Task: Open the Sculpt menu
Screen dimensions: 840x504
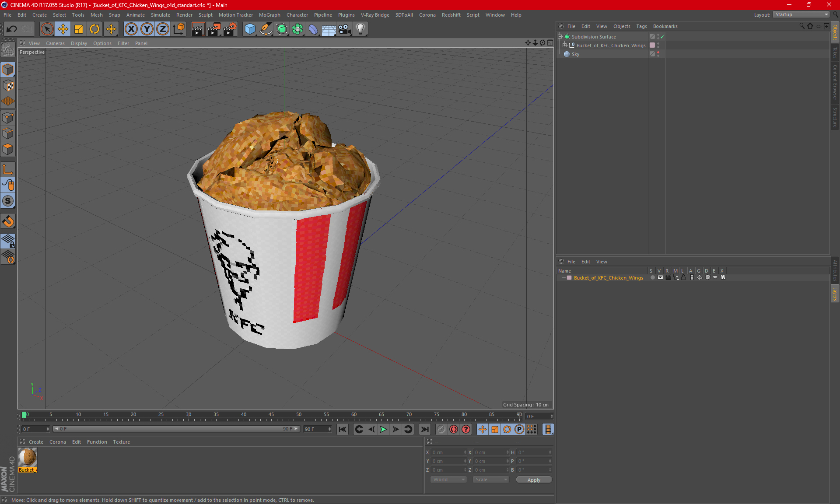Action: [x=205, y=15]
